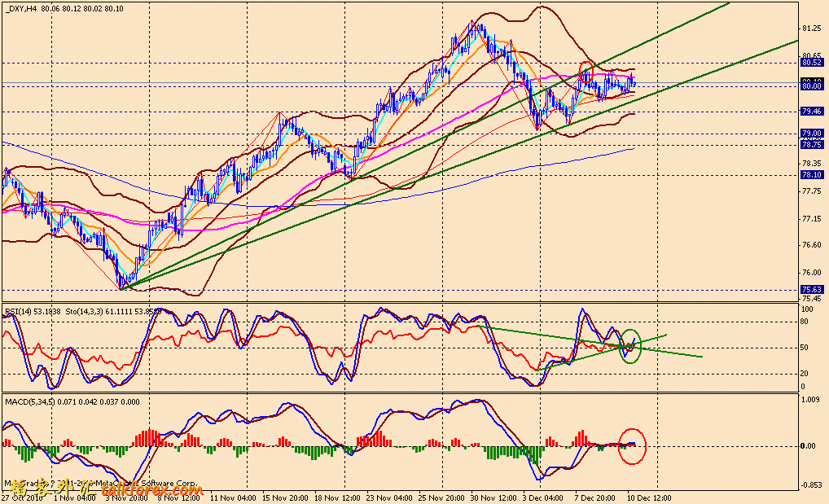Select the 10 Dec 12:00 time label
This screenshot has height=504, width=829.
pyautogui.click(x=649, y=496)
